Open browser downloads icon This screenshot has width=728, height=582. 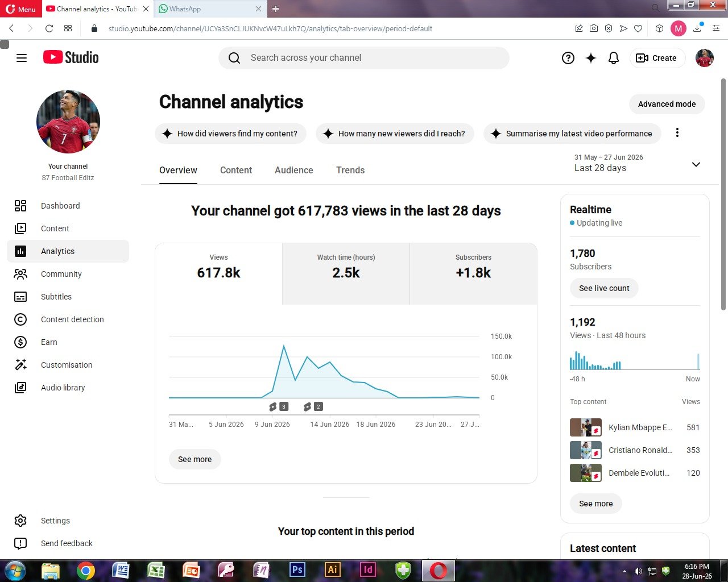(x=697, y=28)
